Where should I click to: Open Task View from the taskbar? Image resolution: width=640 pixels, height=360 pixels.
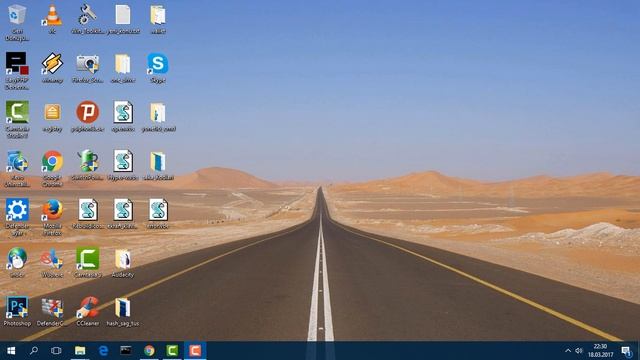point(56,351)
